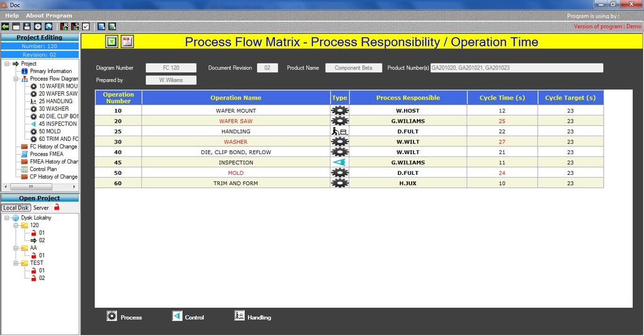Viewport: 644px width, 336px height.
Task: Click the red padlock next to Server
Action: click(x=57, y=207)
